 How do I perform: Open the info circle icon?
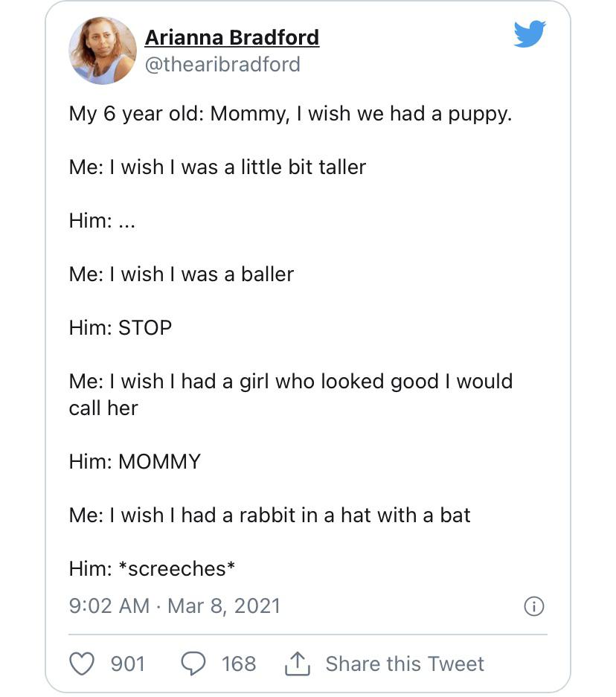[534, 606]
